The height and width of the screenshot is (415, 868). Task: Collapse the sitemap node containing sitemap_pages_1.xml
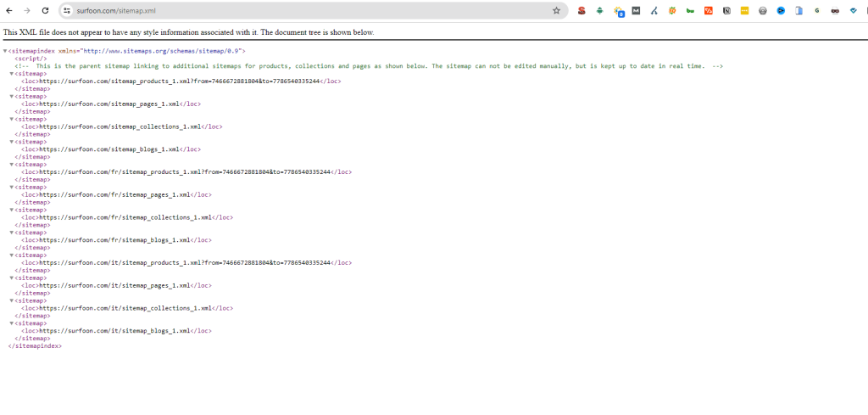click(12, 96)
